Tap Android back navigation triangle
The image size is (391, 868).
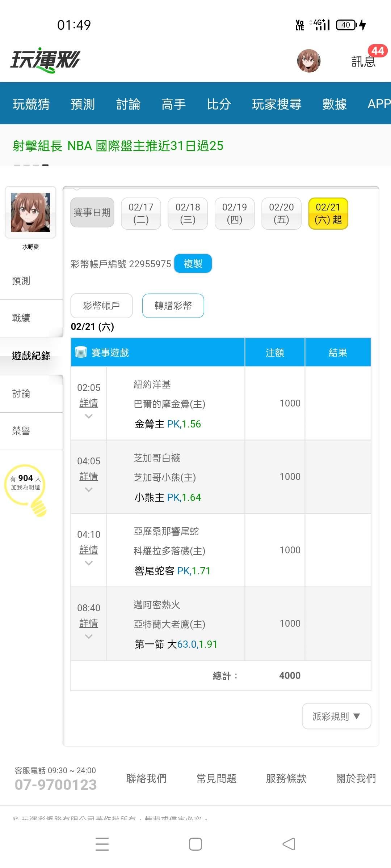click(289, 844)
